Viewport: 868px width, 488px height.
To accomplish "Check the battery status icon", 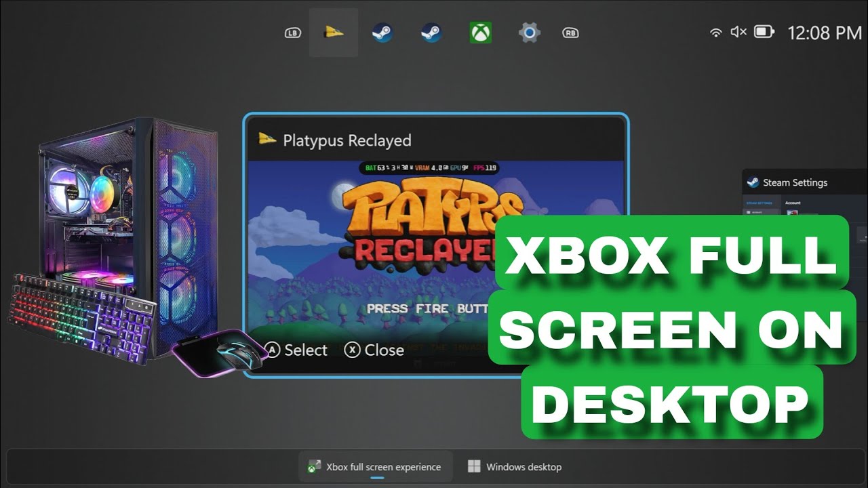I will tap(764, 32).
